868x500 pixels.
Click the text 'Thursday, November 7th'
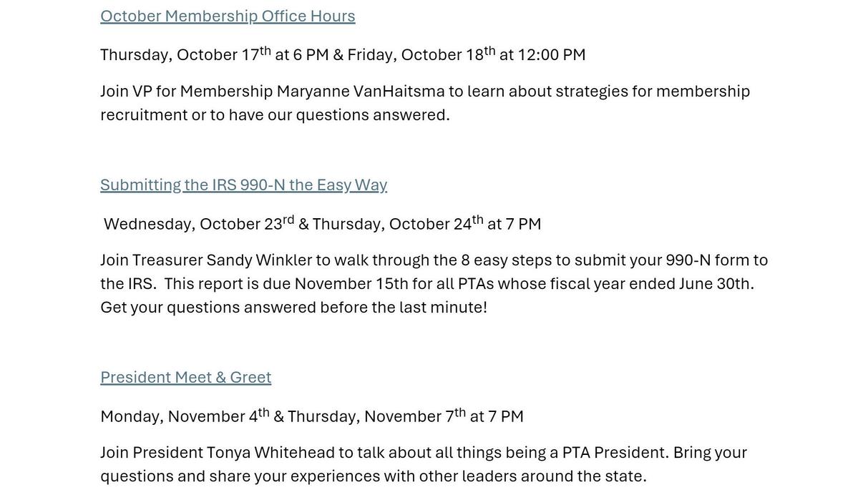(377, 416)
